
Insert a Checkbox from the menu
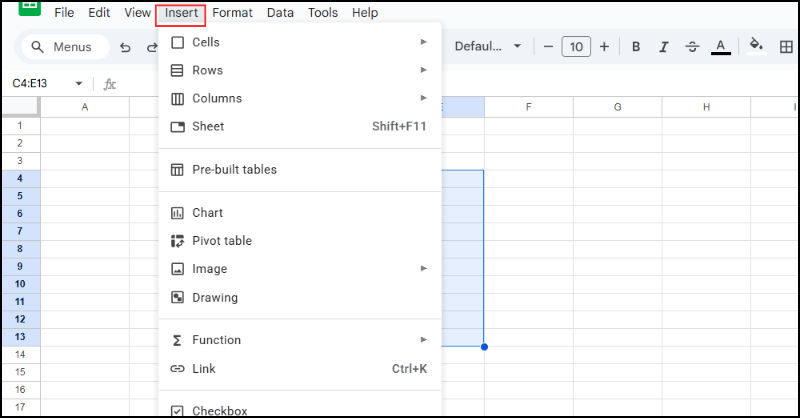[x=220, y=410]
